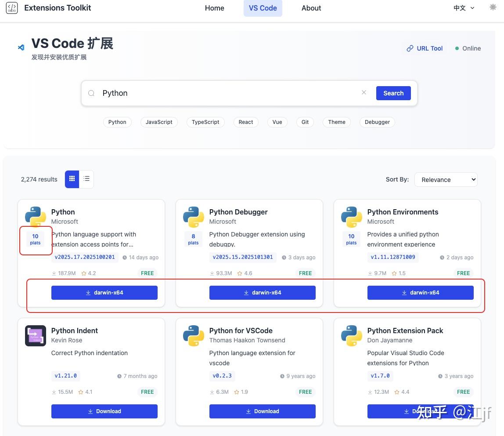
Task: Go to the Home tab
Action: (214, 8)
